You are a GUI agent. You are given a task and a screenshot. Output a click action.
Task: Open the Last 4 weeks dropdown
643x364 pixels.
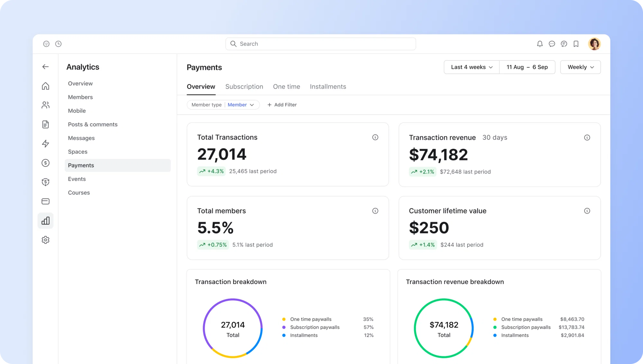tap(472, 67)
